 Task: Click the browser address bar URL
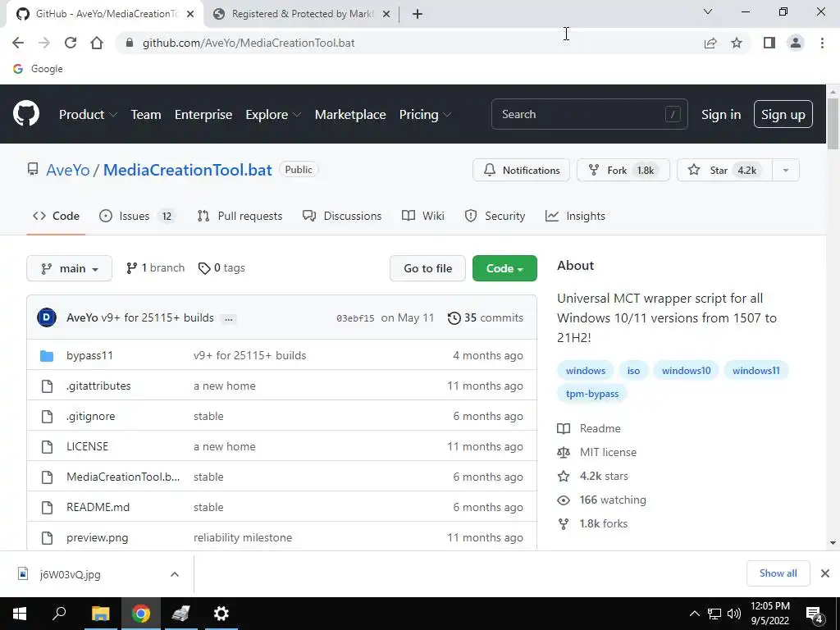[x=249, y=43]
